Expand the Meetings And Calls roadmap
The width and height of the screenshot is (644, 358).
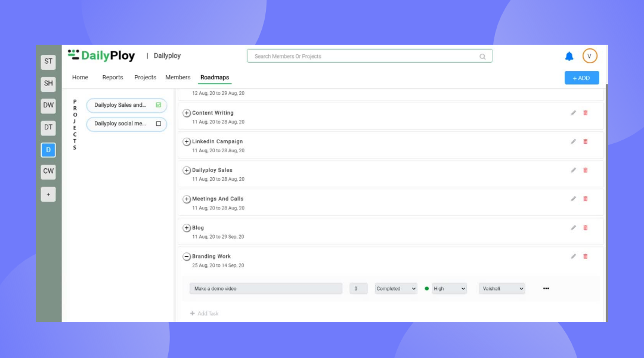[187, 199]
